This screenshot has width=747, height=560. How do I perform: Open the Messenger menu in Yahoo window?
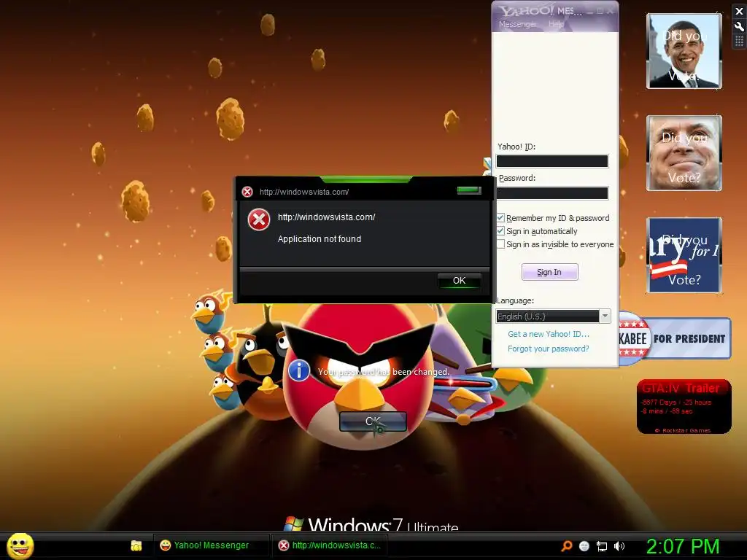click(518, 24)
